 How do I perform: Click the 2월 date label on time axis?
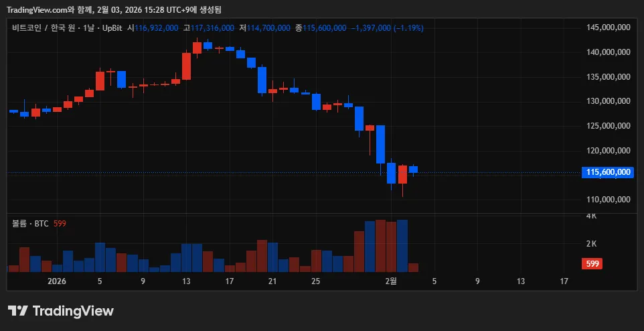[392, 282]
